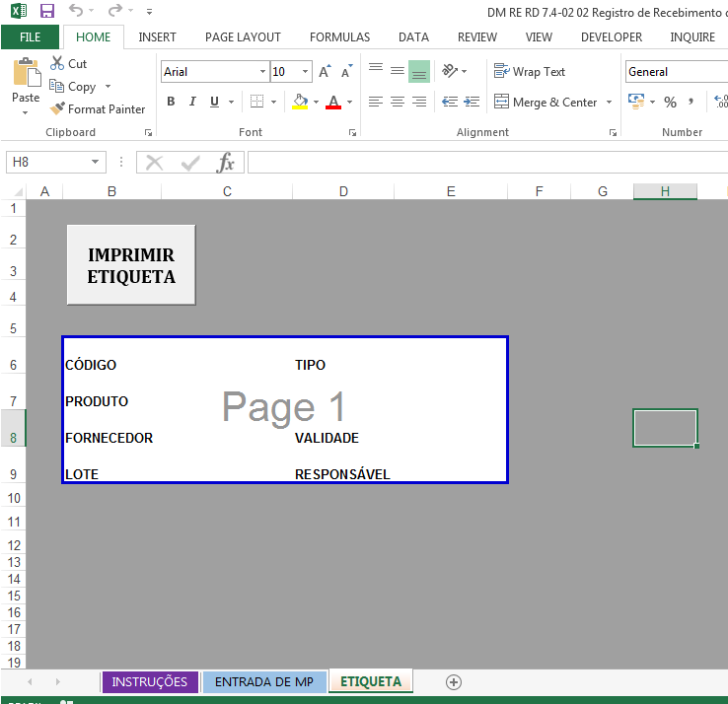728x704 pixels.
Task: Open the REVIEW ribbon tab
Action: pos(477,37)
